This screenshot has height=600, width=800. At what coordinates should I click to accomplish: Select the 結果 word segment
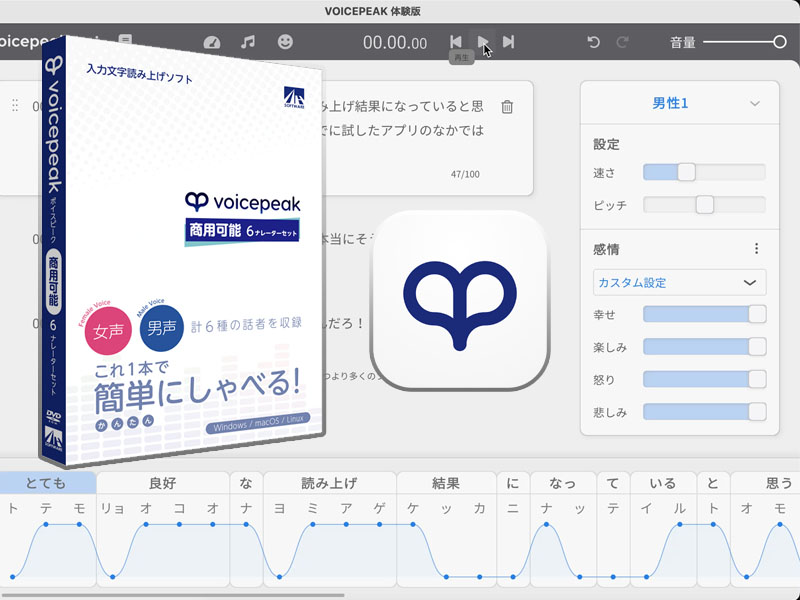(446, 483)
